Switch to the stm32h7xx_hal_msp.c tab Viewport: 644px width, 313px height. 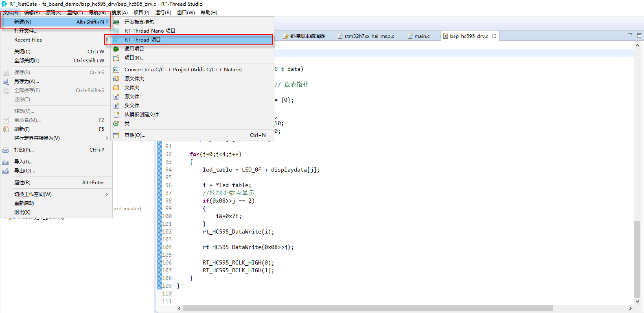point(366,36)
